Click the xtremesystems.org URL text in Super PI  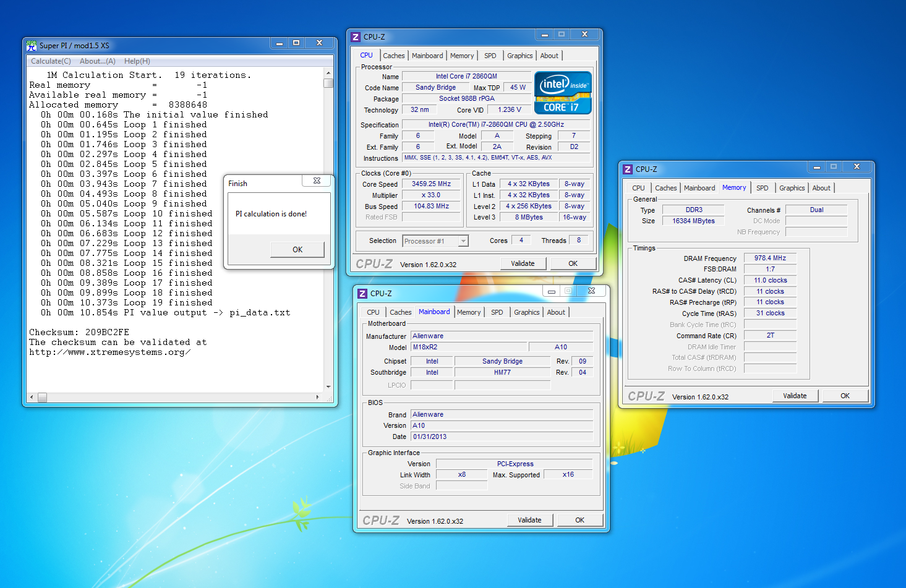coord(109,352)
